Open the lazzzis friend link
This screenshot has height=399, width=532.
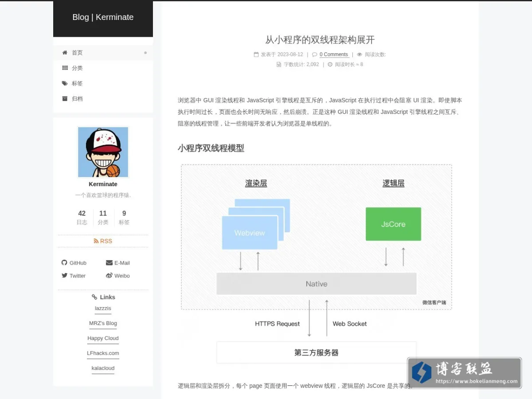point(103,309)
